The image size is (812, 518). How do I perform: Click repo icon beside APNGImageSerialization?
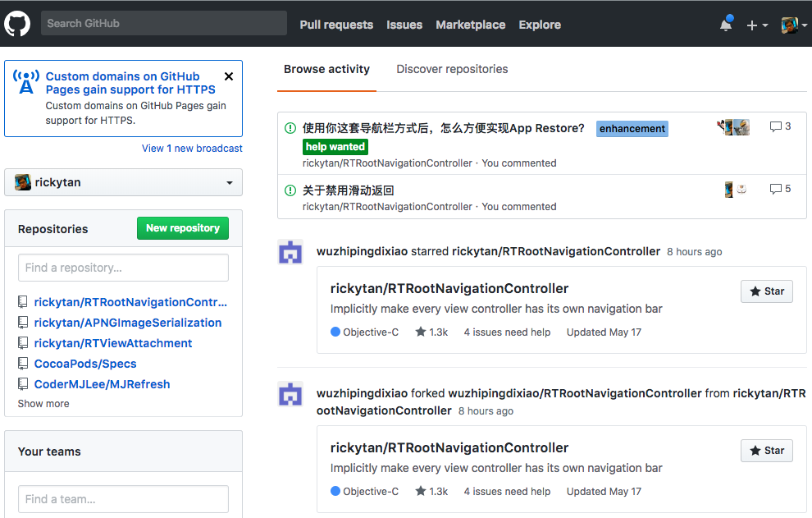coord(23,323)
